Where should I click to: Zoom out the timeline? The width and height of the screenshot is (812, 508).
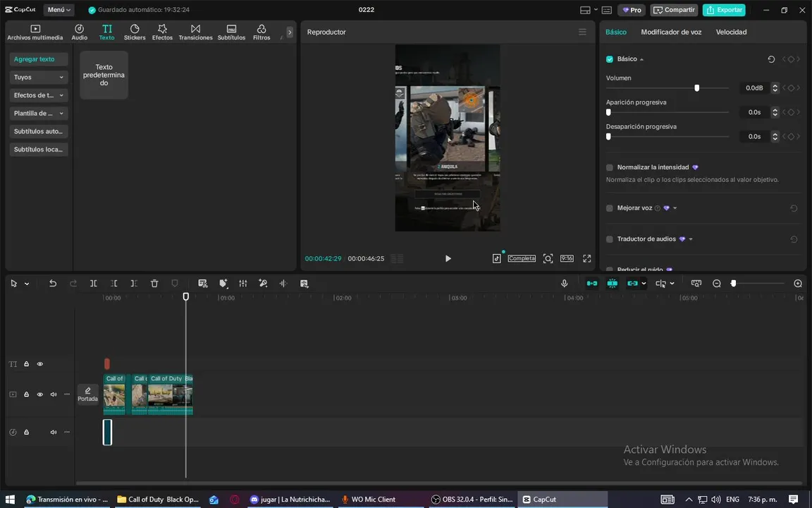[x=717, y=284]
